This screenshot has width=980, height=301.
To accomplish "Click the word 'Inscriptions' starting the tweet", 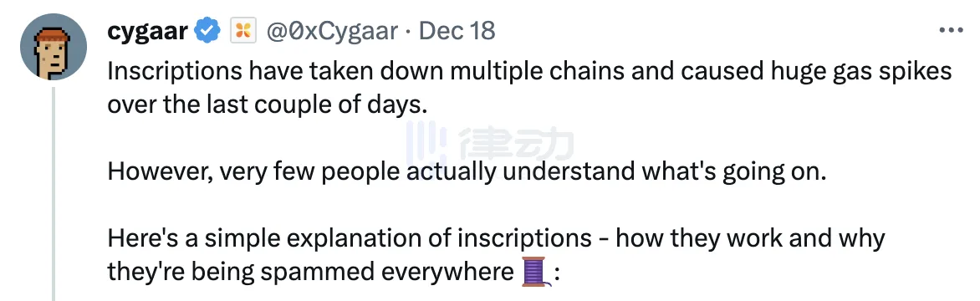I will [x=175, y=72].
